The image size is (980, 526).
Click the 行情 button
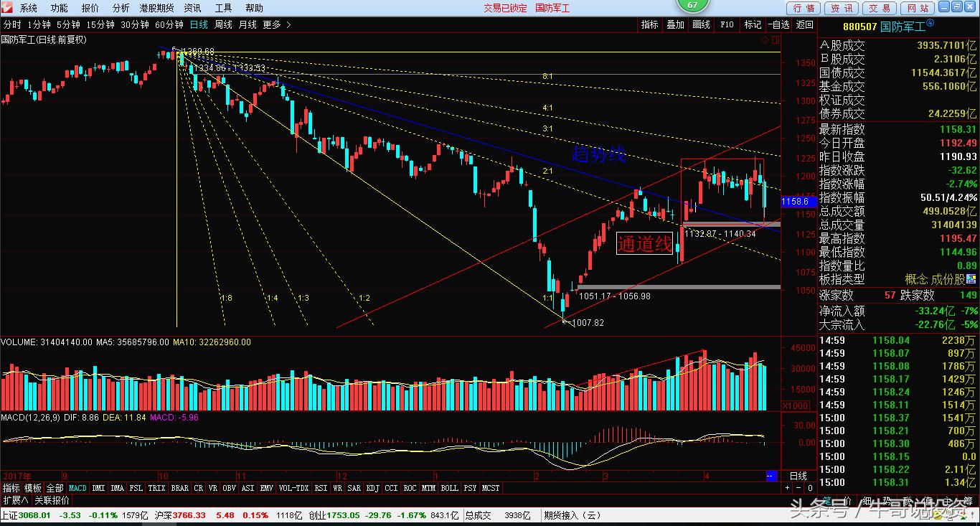[x=804, y=8]
